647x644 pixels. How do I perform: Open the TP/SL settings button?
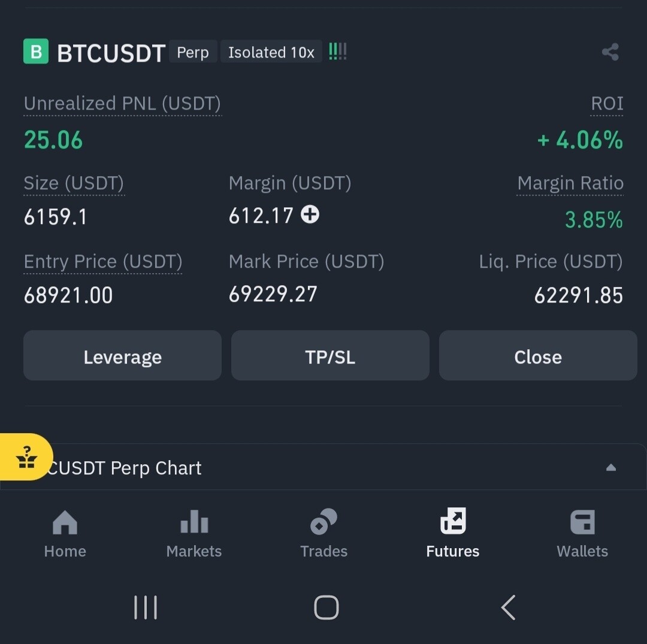point(330,356)
